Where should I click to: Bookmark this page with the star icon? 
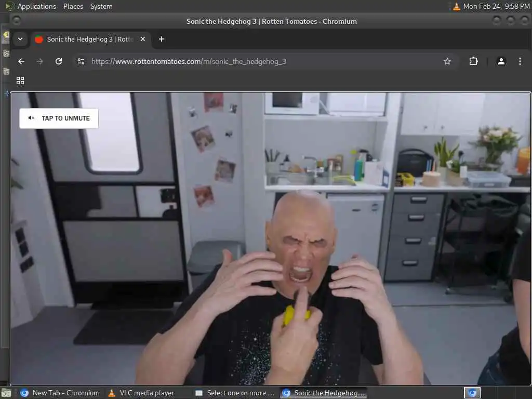click(447, 61)
